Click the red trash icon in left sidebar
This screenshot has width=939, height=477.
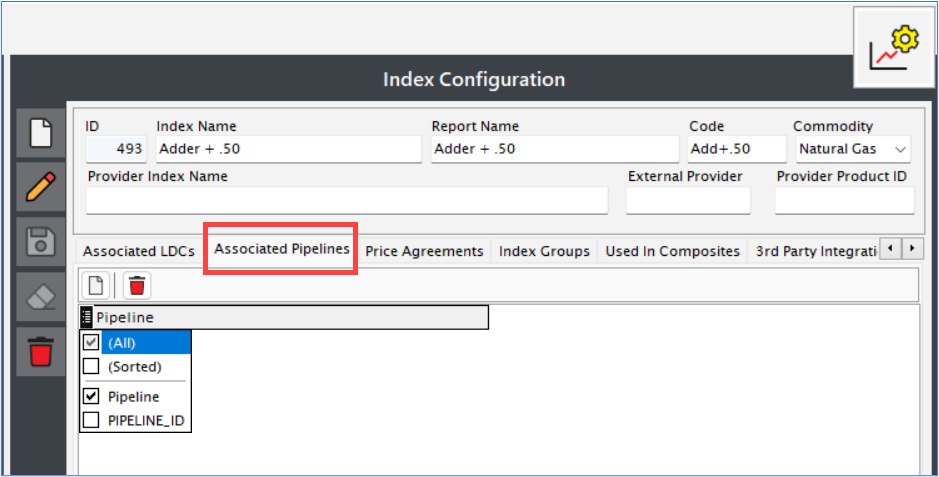(41, 352)
